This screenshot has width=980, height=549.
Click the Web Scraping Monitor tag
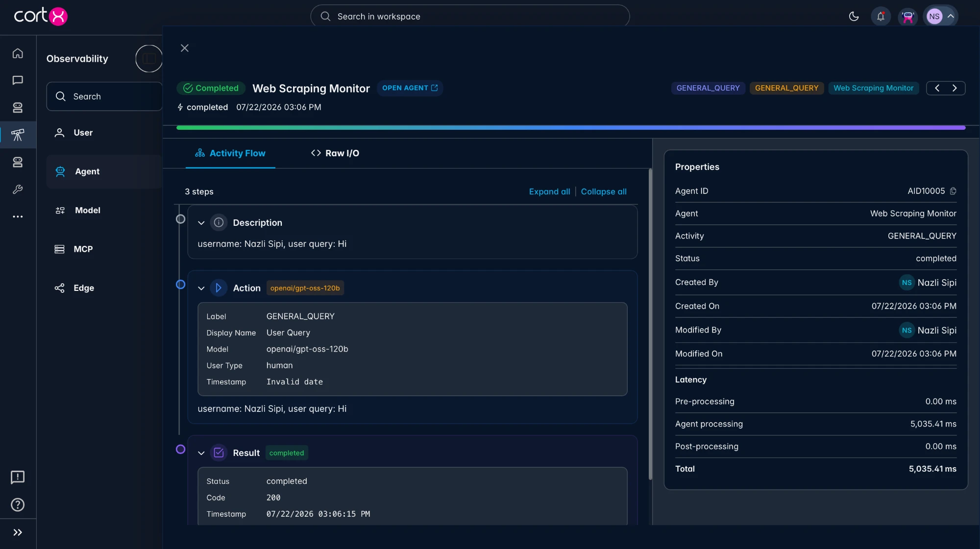[873, 88]
